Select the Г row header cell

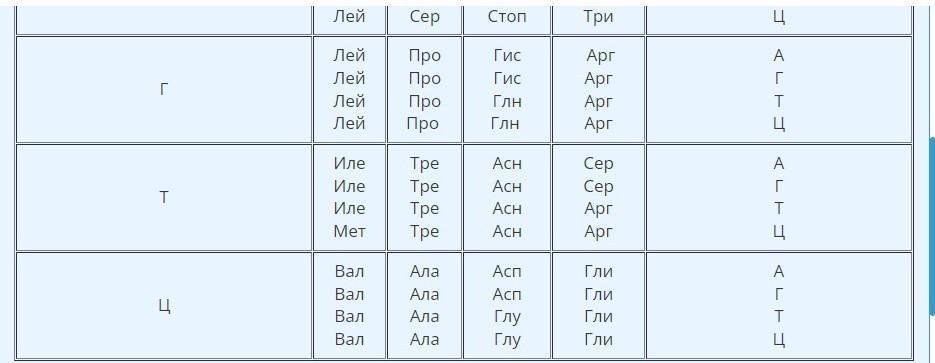[164, 89]
